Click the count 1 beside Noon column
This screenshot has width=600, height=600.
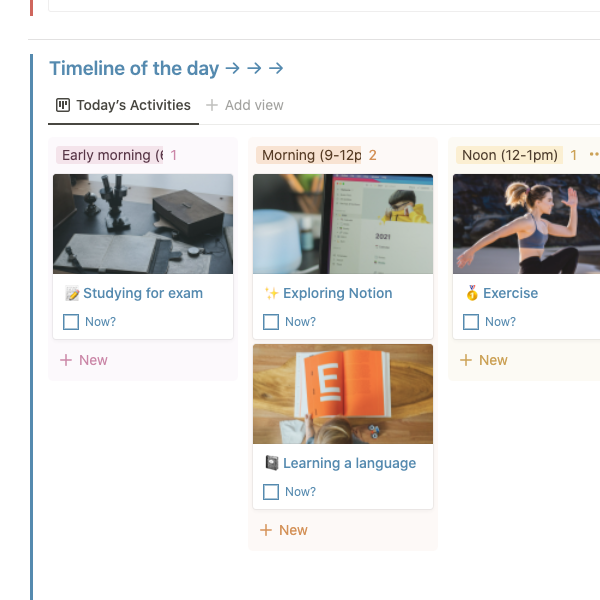(x=573, y=155)
